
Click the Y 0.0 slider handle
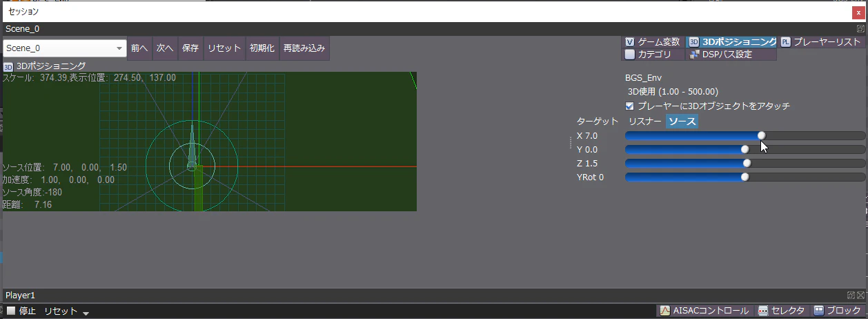point(744,149)
